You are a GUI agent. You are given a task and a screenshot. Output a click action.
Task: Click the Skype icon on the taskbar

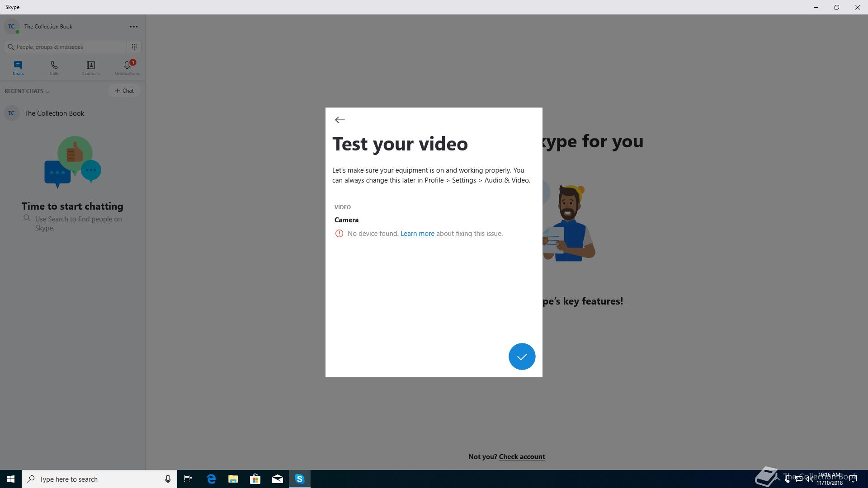[300, 479]
